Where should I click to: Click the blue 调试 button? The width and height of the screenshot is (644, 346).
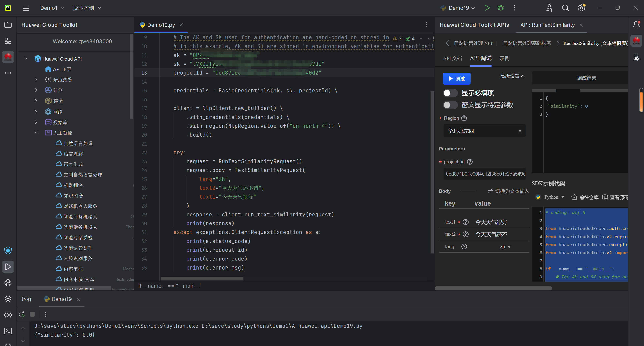456,79
